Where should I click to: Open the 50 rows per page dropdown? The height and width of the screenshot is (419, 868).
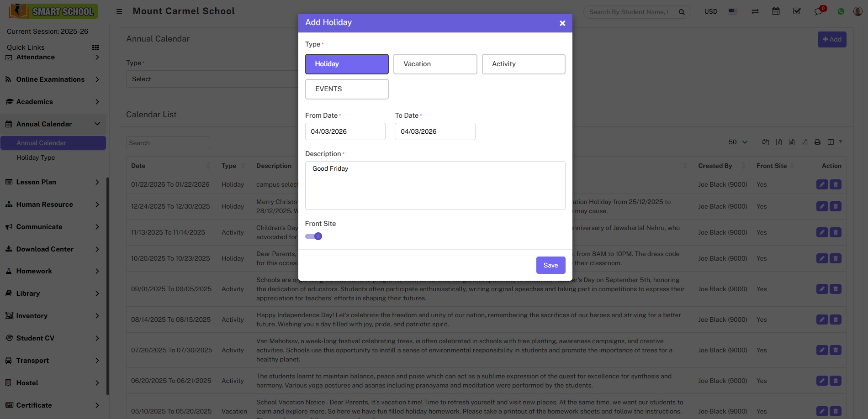pyautogui.click(x=737, y=142)
